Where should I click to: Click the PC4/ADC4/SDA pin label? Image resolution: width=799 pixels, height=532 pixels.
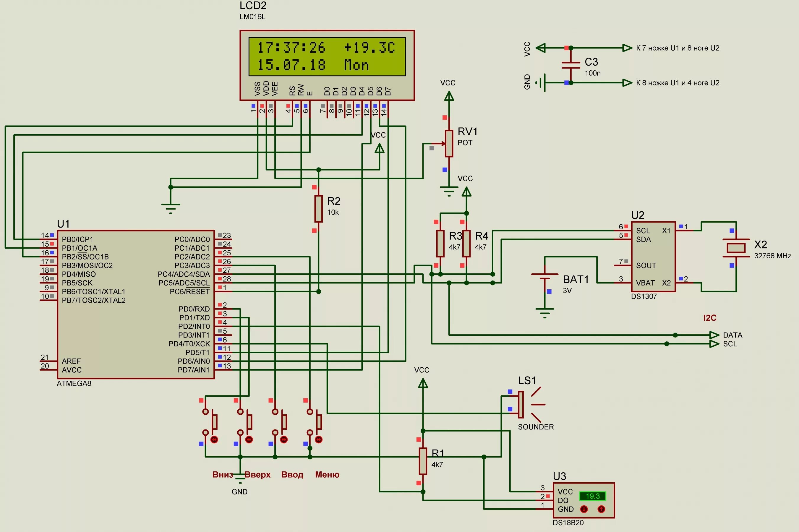(x=184, y=274)
